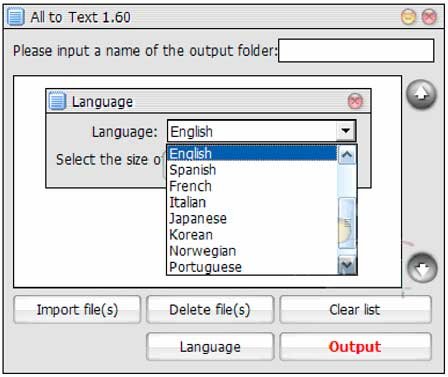Choose Korean in the language list
Viewport: 448px width, 377px height.
pos(252,235)
